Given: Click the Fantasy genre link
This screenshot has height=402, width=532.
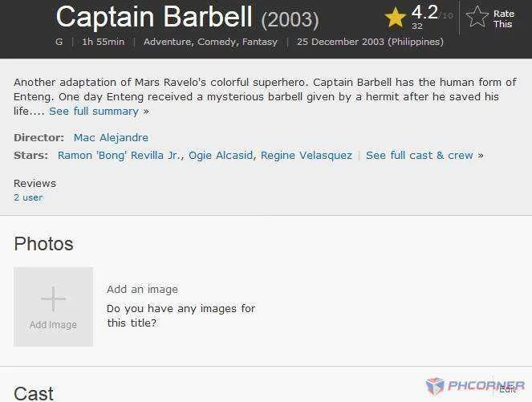Looking at the screenshot, I should pos(260,42).
